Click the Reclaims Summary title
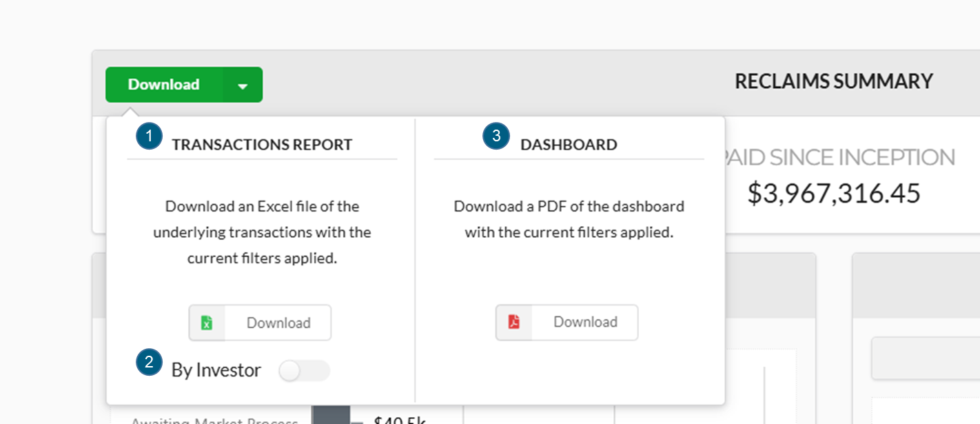Image resolution: width=980 pixels, height=424 pixels. coord(833,81)
